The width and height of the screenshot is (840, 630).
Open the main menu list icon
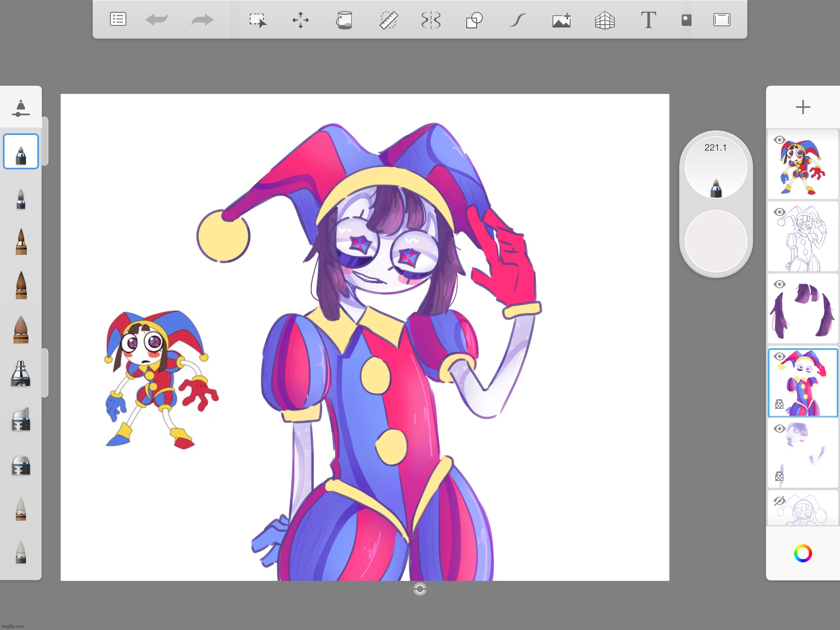(x=118, y=19)
